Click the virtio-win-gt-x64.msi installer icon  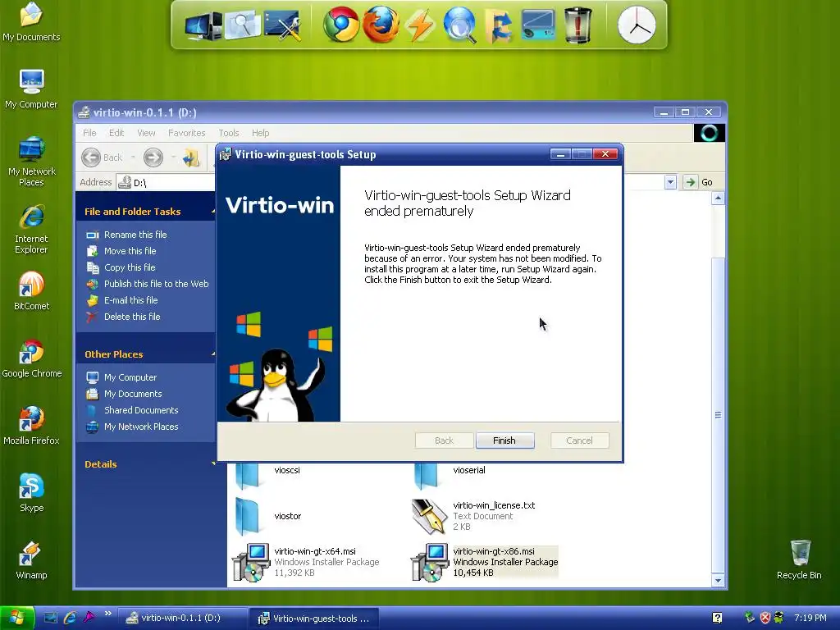tap(251, 563)
